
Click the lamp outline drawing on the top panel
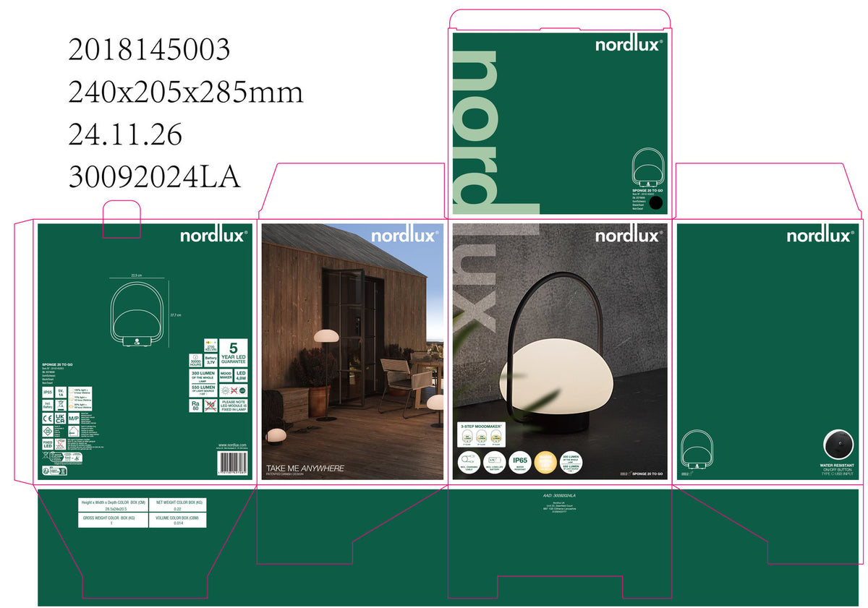click(648, 168)
